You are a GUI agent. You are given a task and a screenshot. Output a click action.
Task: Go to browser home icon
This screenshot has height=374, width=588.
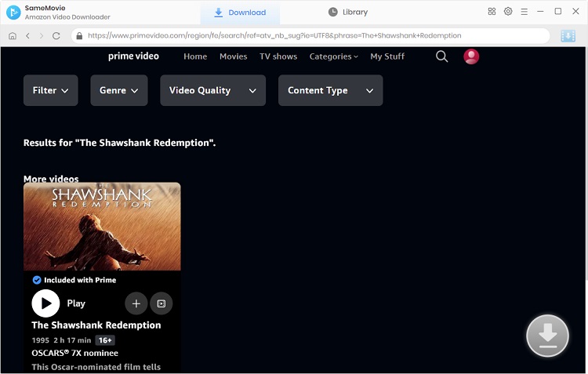click(13, 35)
